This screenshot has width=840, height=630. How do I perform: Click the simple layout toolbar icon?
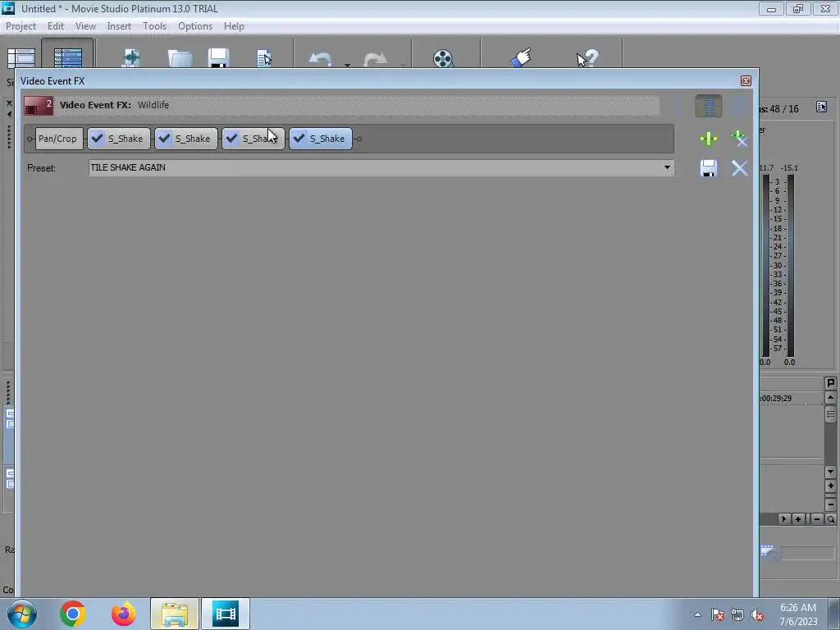(21, 58)
